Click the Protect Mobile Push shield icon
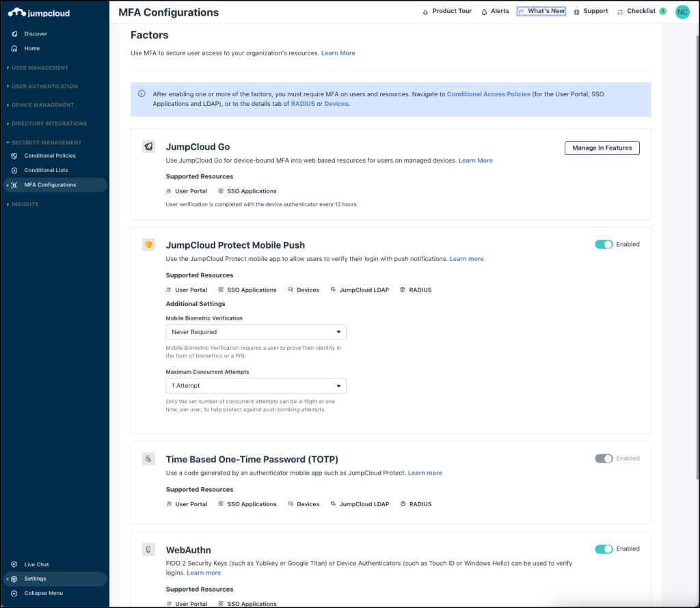700x608 pixels. pos(148,245)
